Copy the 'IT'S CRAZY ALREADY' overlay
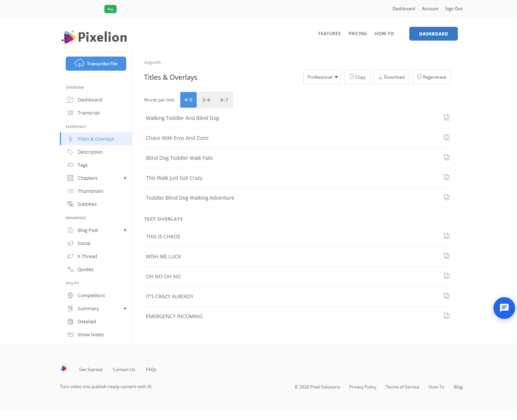 pyautogui.click(x=447, y=296)
